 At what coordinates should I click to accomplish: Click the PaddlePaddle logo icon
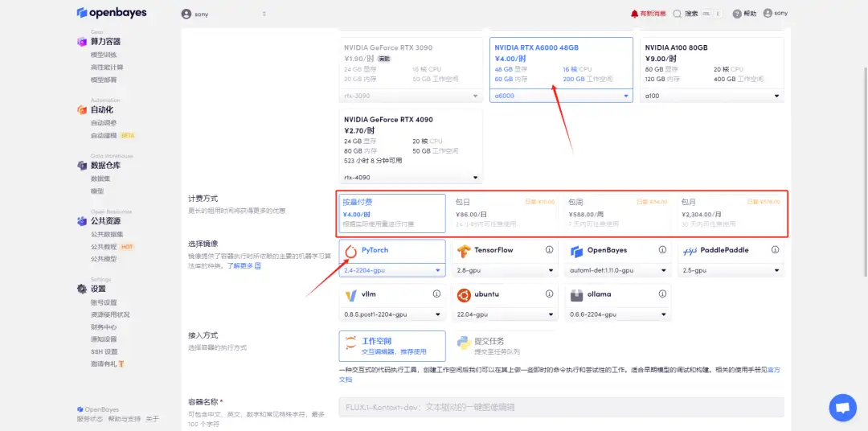coord(690,251)
